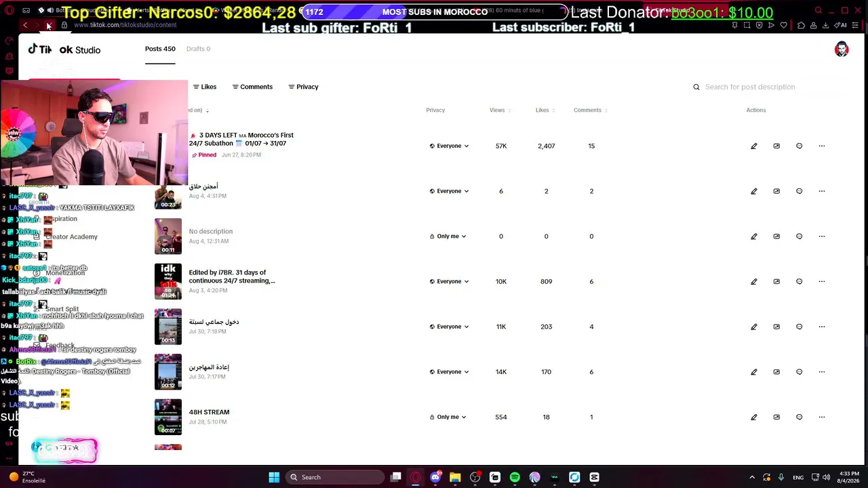This screenshot has width=868, height=488.
Task: Open the Privacy filter above the table
Action: [303, 87]
